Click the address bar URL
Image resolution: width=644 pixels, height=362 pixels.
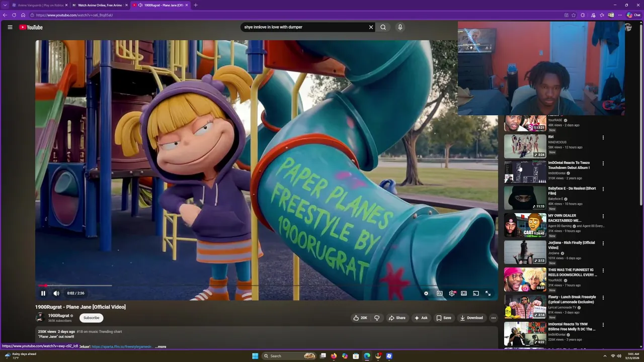[74, 15]
